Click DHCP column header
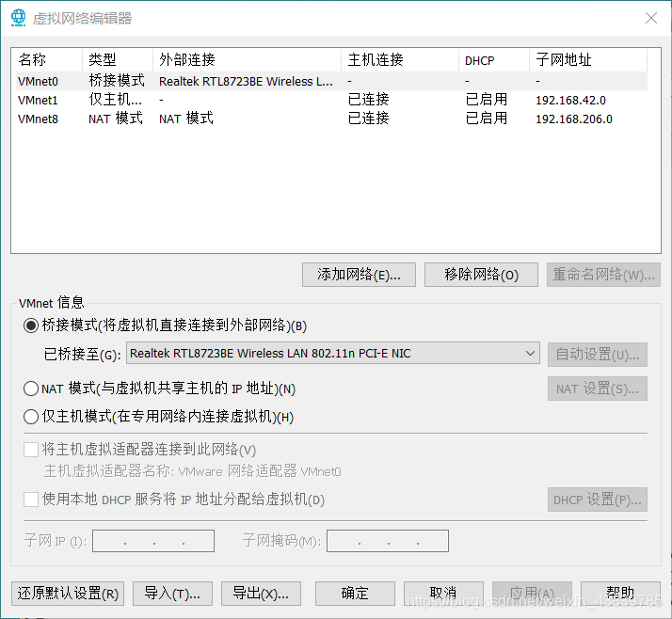The height and width of the screenshot is (619, 672). click(494, 59)
